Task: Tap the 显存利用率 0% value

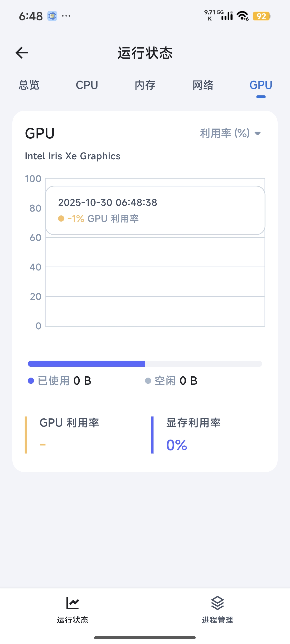Action: [177, 445]
